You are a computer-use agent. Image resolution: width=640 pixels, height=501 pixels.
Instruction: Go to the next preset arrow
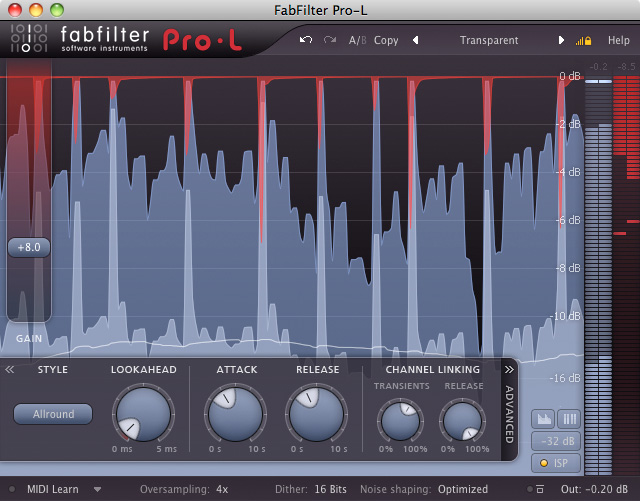(x=561, y=41)
